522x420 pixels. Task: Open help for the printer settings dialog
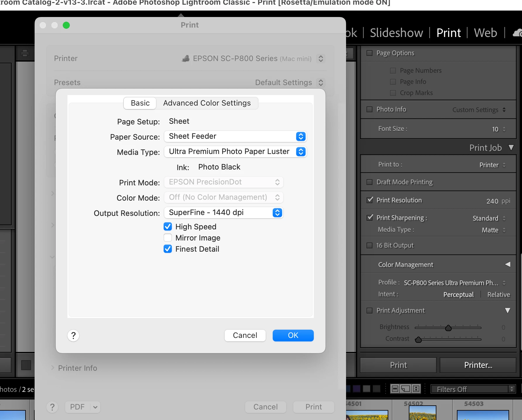(73, 335)
